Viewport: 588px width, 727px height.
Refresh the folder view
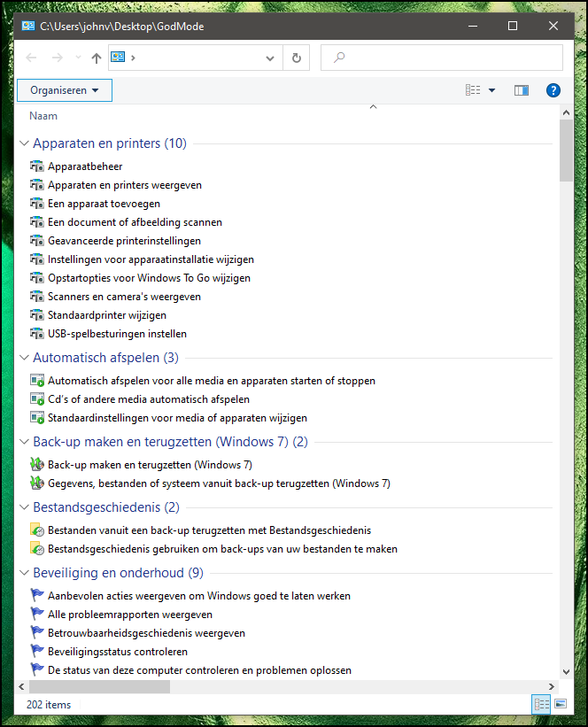(297, 58)
